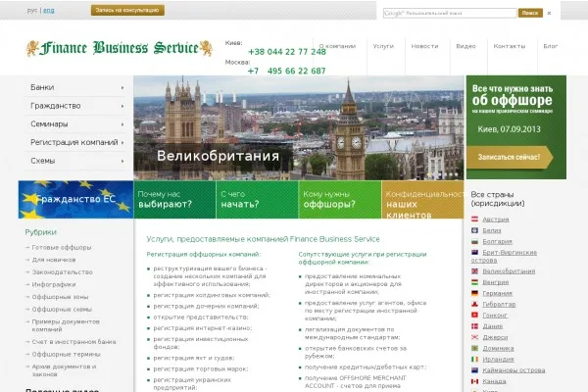The image size is (588, 392).
Task: Open the Великобритания country link
Action: pos(509,271)
